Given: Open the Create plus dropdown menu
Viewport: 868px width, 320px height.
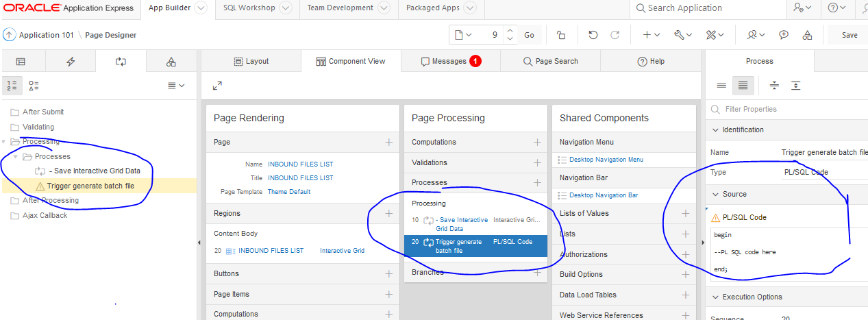Looking at the screenshot, I should [x=651, y=35].
